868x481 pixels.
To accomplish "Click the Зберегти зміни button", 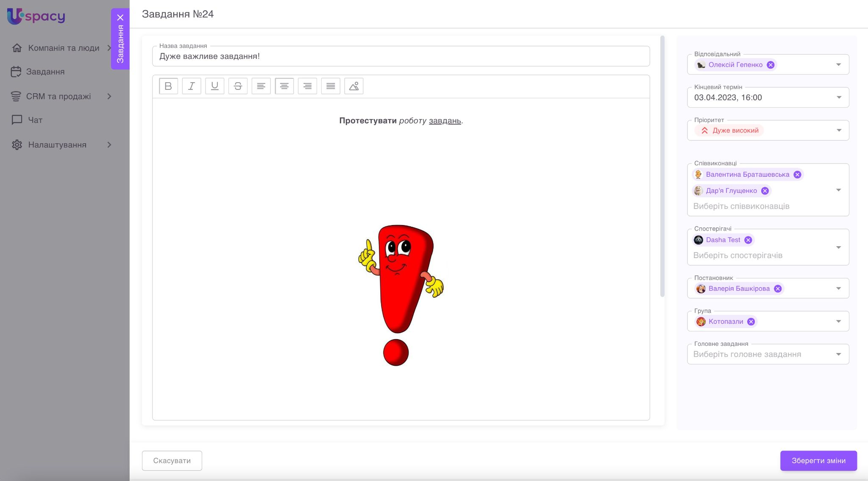I will [x=818, y=461].
